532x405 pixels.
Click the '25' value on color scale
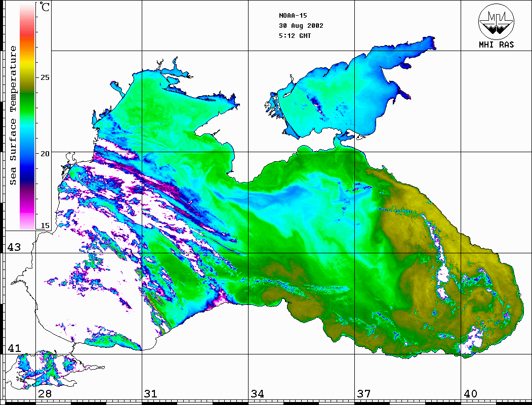pyautogui.click(x=45, y=77)
